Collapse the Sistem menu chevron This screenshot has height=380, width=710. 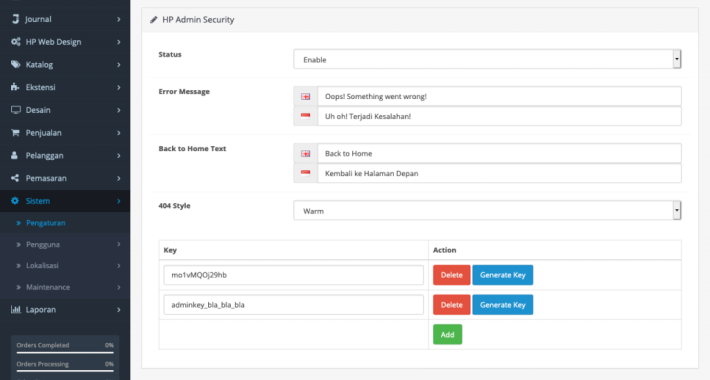click(119, 201)
